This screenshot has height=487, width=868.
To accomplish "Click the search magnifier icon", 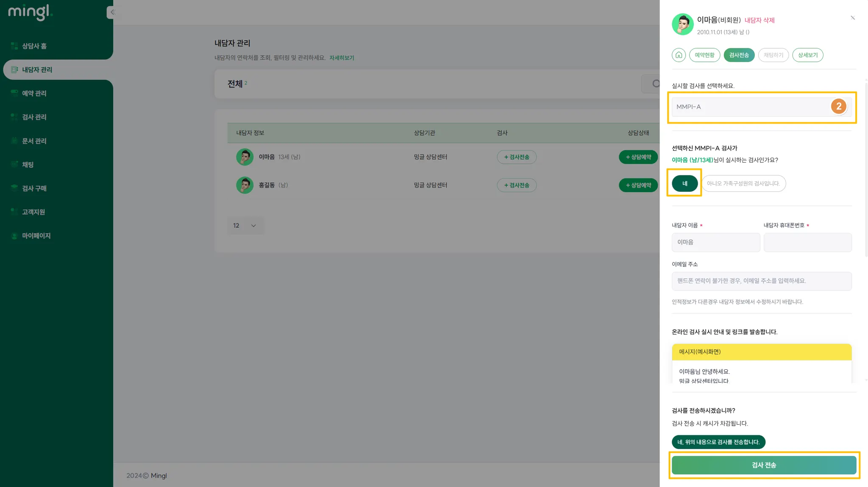I will point(655,84).
